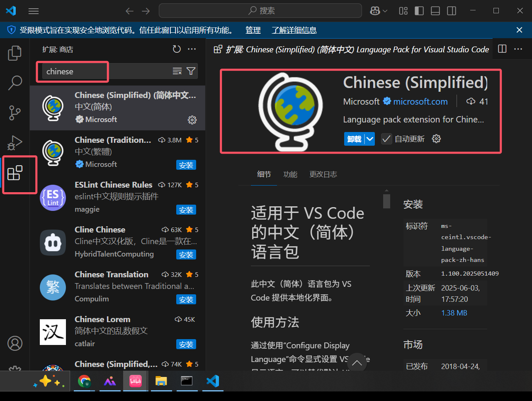The width and height of the screenshot is (532, 401).
Task: Open Chrome from the taskbar
Action: (x=85, y=381)
